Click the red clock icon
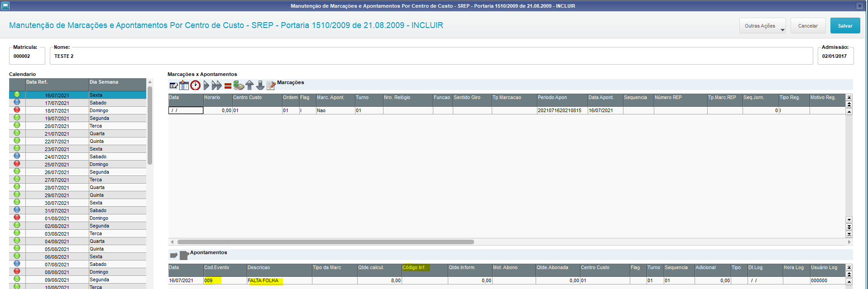 (x=195, y=85)
